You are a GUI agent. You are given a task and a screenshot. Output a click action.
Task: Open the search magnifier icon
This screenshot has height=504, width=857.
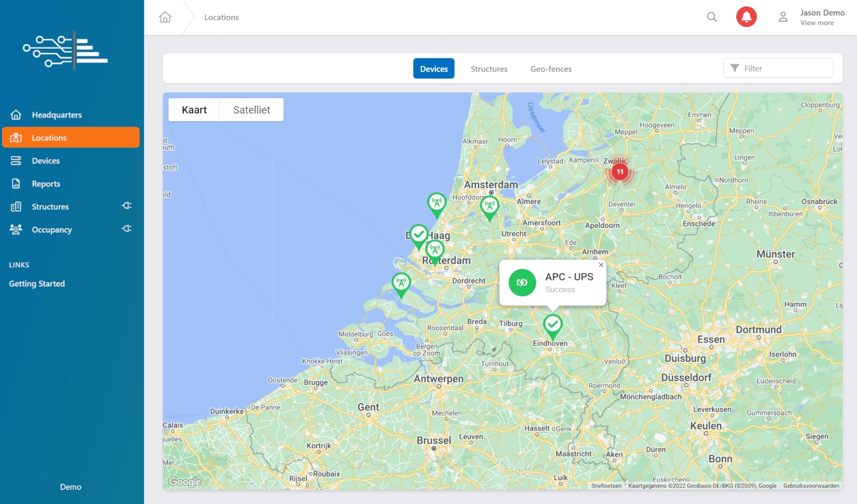pos(712,17)
